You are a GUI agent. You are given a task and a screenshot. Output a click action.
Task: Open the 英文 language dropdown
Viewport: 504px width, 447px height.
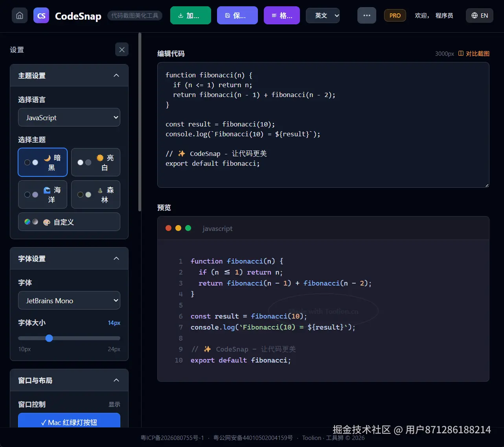point(323,16)
